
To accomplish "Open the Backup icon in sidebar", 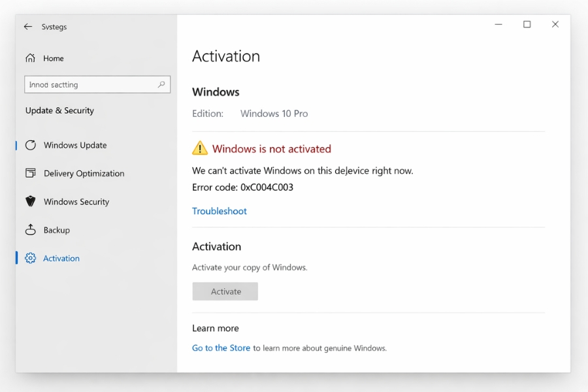I will 31,230.
